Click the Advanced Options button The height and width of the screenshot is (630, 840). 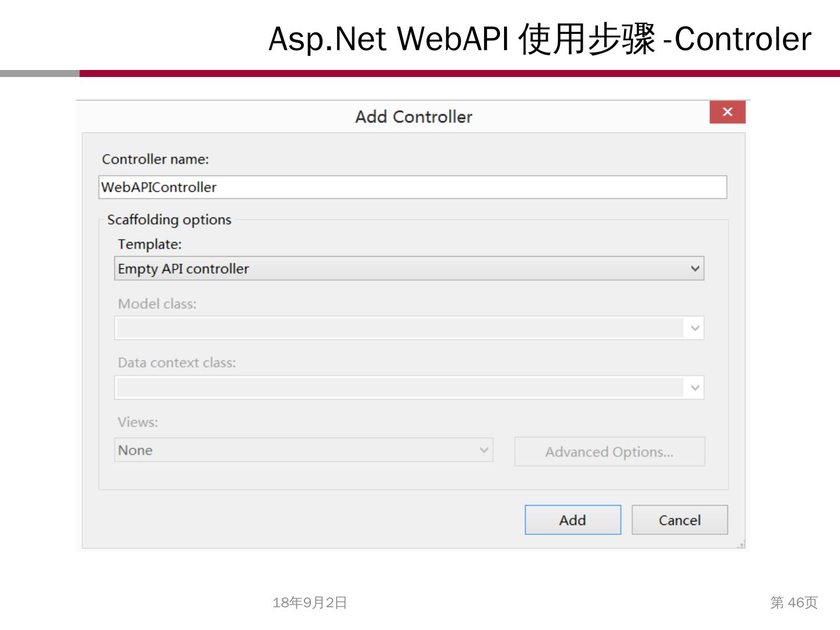point(610,452)
